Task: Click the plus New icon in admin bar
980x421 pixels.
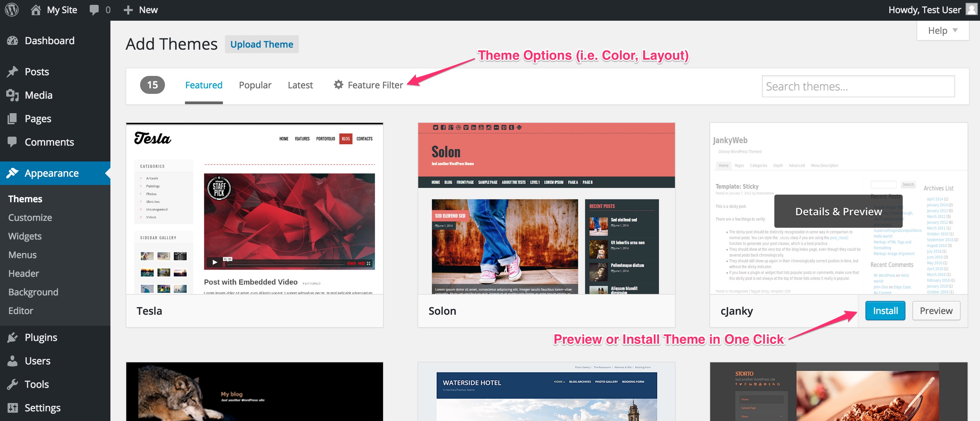Action: tap(128, 10)
